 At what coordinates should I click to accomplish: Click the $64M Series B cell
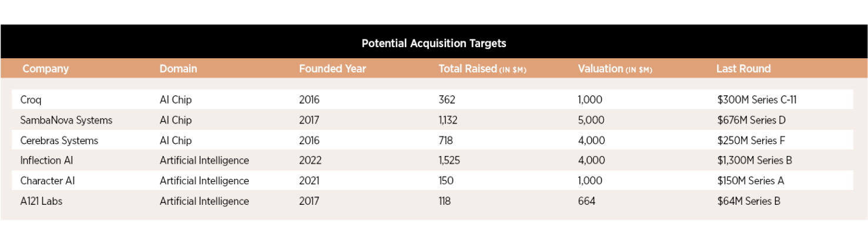point(749,201)
